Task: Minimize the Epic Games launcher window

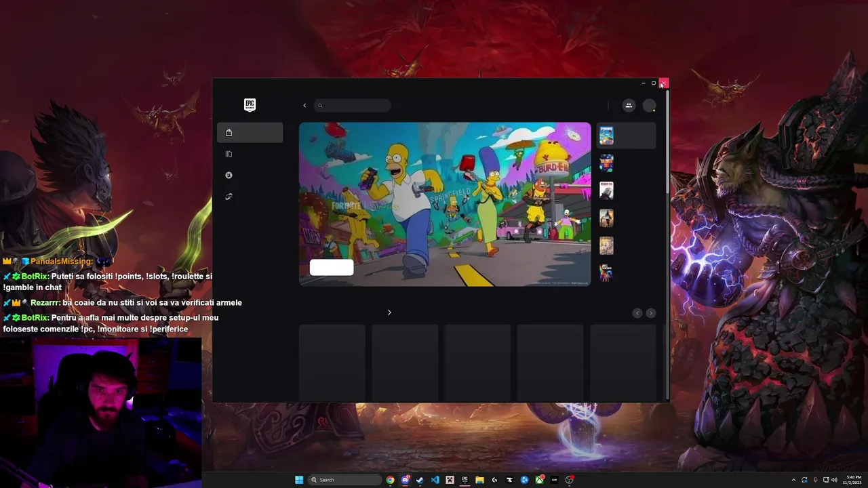Action: click(x=643, y=83)
